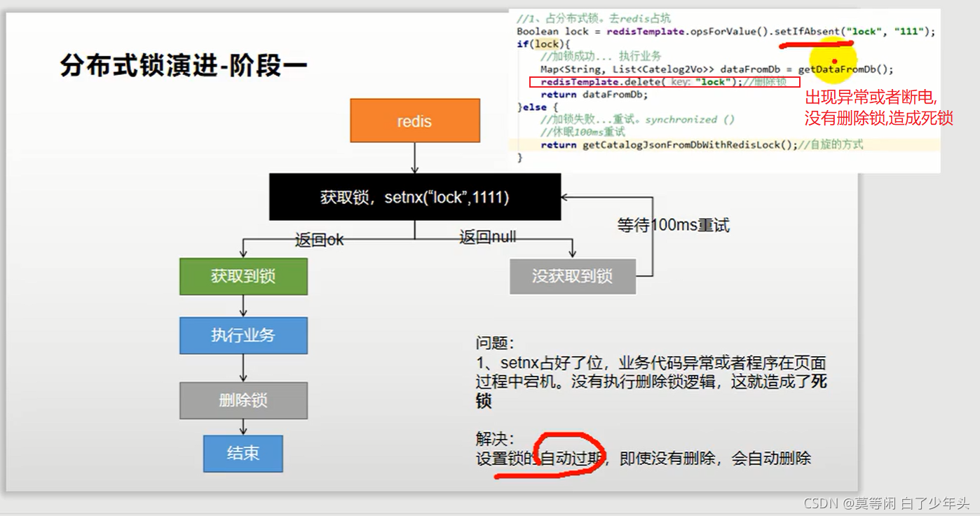Select the gray 删除锁 step box
The image size is (980, 516).
tap(243, 400)
